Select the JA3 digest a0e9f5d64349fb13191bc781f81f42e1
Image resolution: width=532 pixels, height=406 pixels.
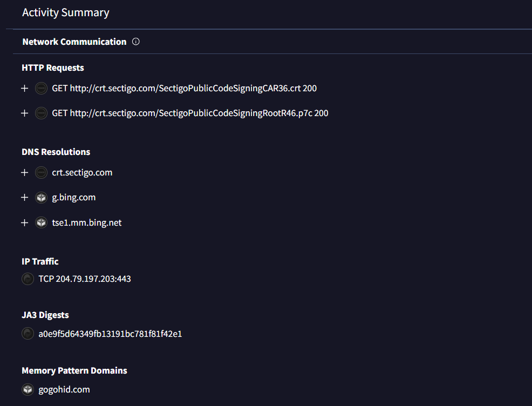pos(110,334)
